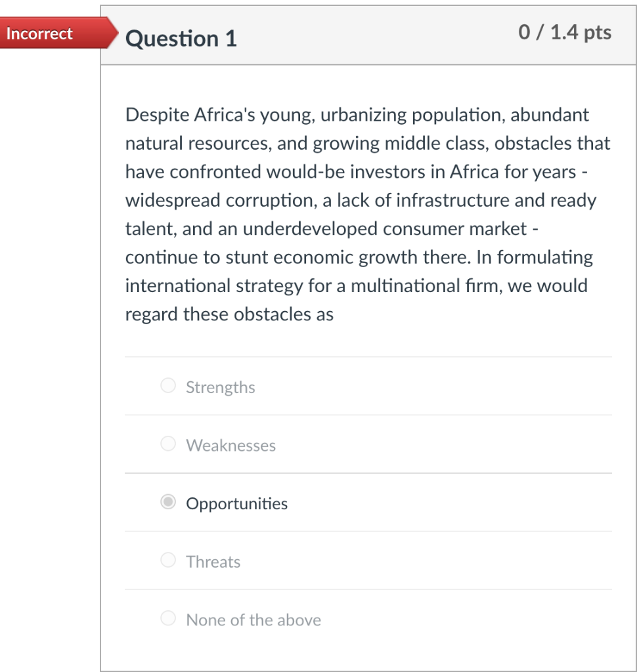Select the Weaknesses answer option

point(167,444)
